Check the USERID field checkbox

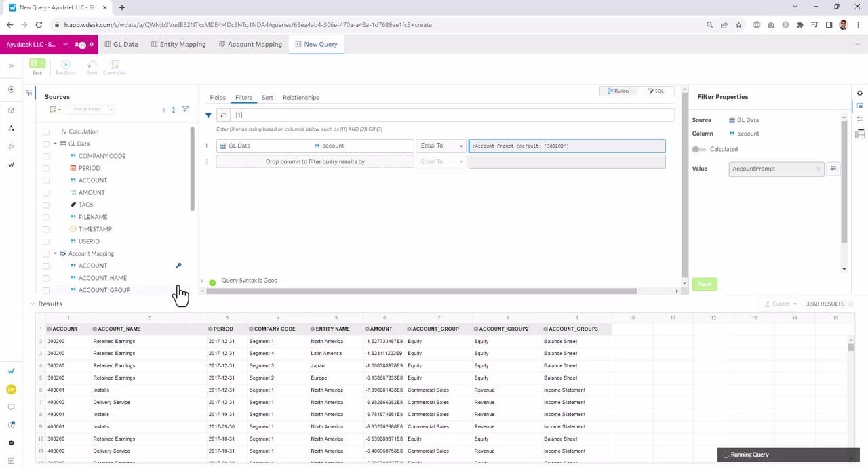coord(46,241)
